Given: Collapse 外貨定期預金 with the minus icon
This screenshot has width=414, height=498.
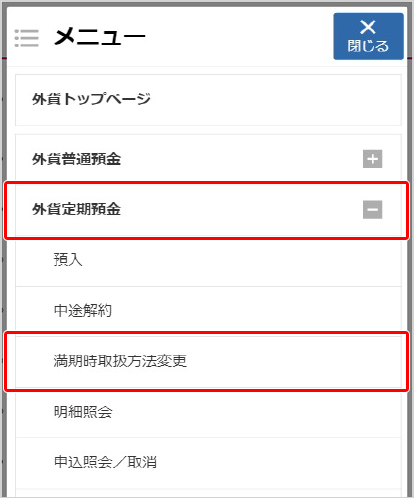Looking at the screenshot, I should coord(372,210).
